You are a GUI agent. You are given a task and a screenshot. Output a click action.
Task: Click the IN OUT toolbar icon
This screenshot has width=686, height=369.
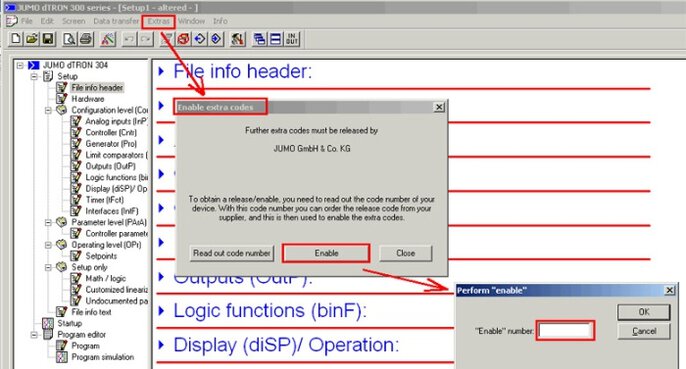coord(292,39)
